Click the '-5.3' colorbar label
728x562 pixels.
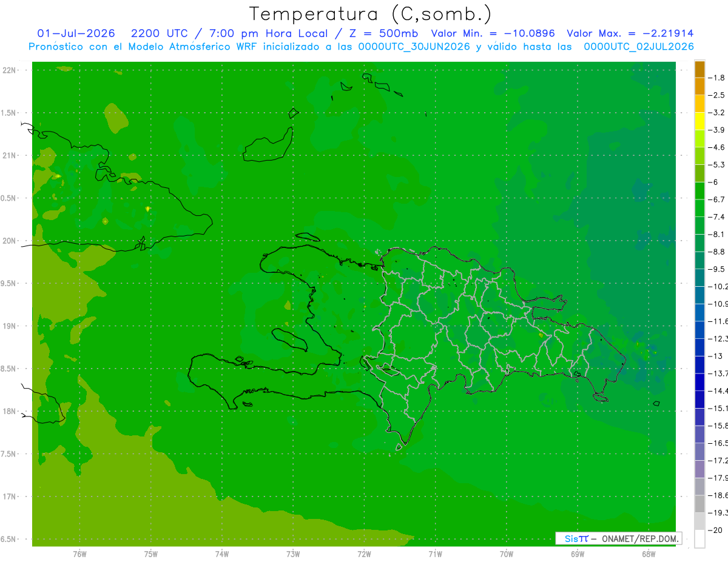click(716, 165)
